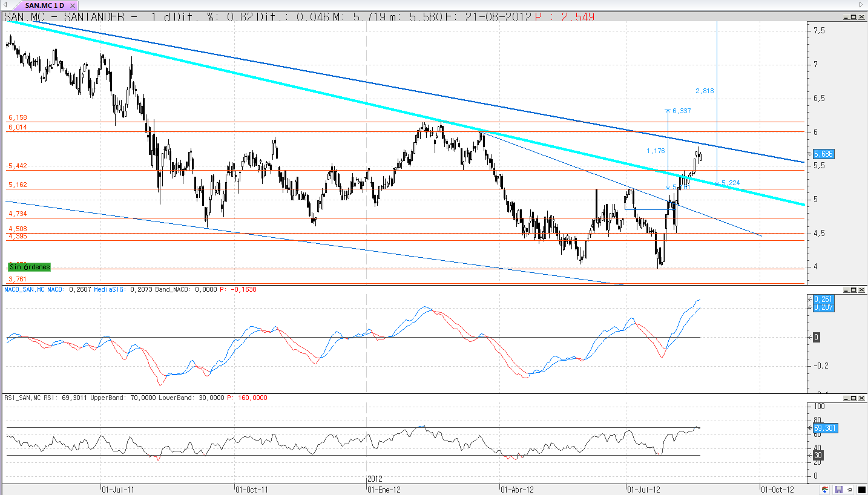
Task: Click the RSI_SAN.MC indicator title
Action: coord(22,398)
